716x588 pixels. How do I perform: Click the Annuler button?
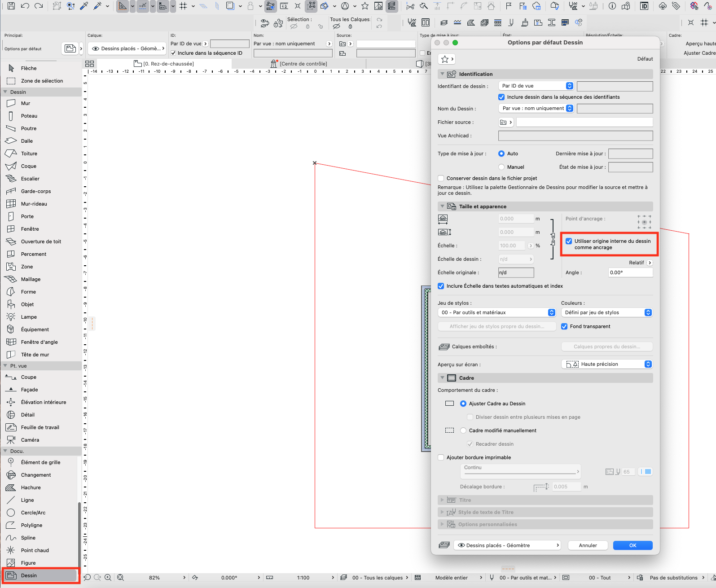pos(588,545)
